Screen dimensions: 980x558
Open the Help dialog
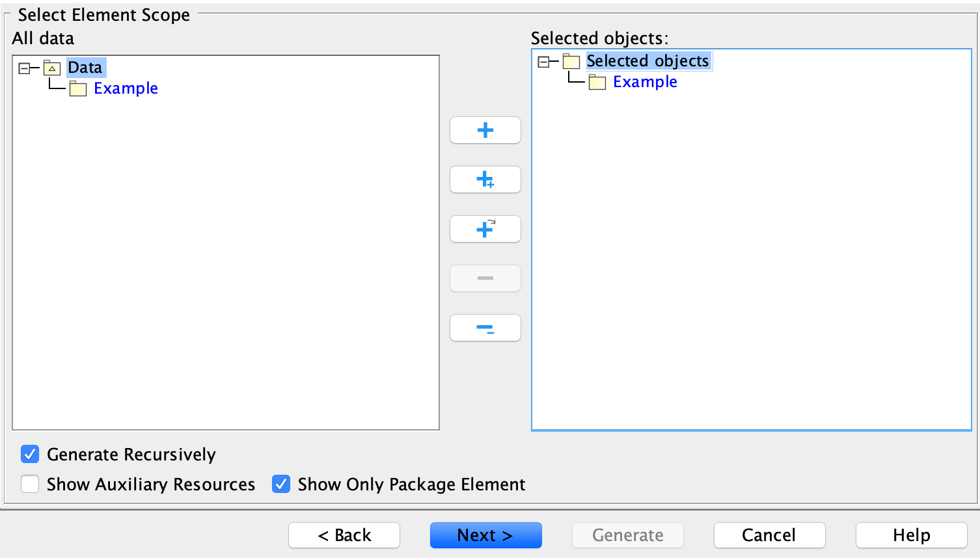pyautogui.click(x=910, y=535)
